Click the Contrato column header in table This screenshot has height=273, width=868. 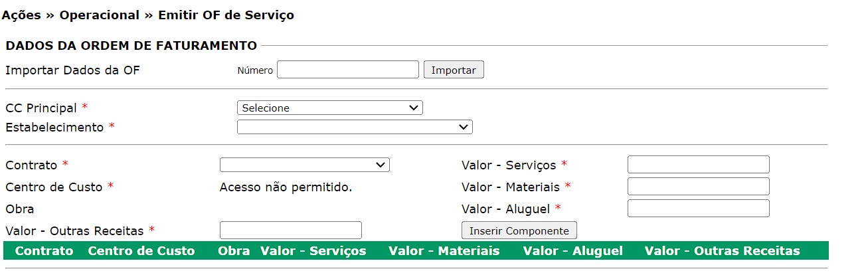click(x=44, y=250)
